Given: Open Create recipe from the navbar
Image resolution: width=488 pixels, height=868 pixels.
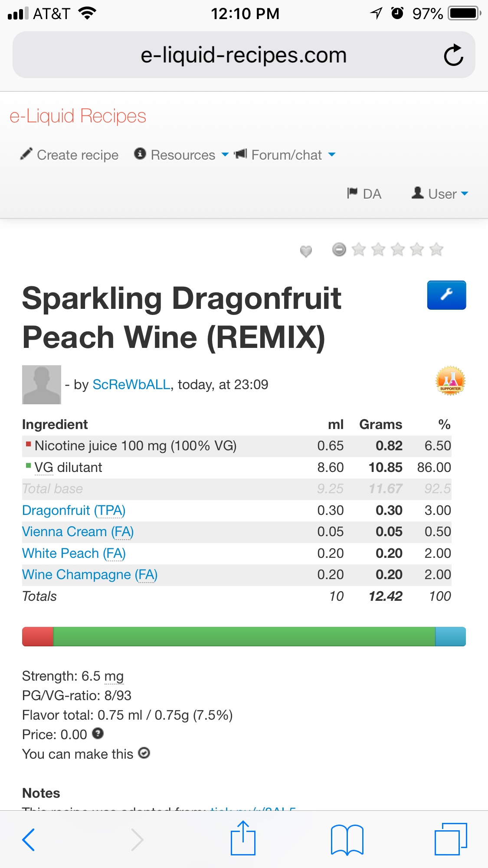Looking at the screenshot, I should pyautogui.click(x=70, y=155).
